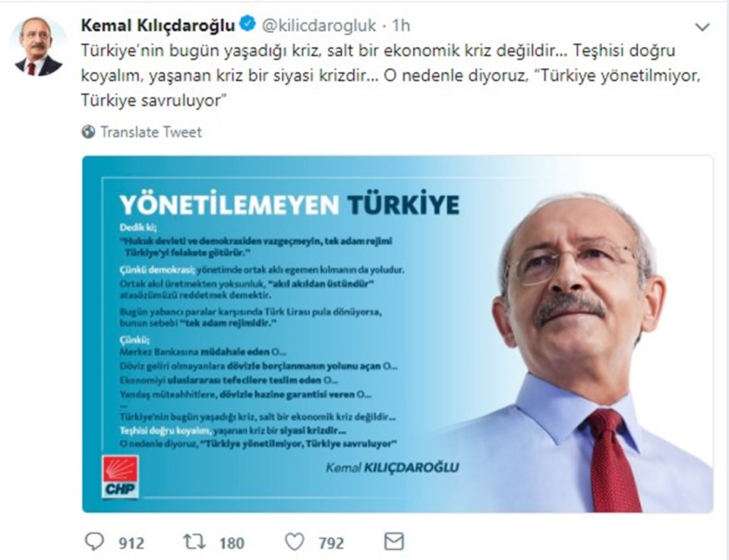
Task: Open the @kilicdarogluk handle
Action: pos(319,26)
